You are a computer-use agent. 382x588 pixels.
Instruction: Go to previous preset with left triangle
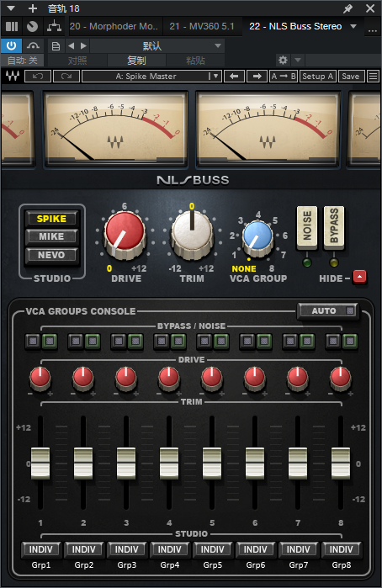tap(71, 46)
